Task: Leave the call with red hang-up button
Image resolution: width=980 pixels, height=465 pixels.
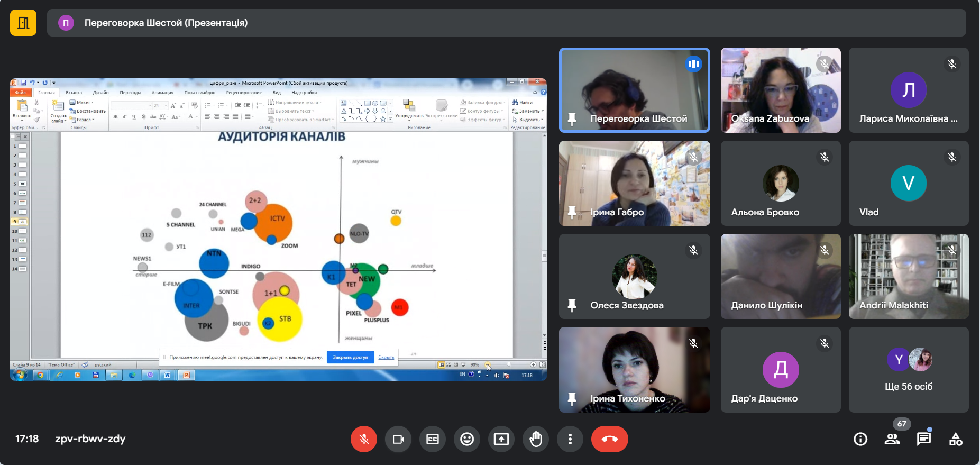Action: tap(610, 439)
